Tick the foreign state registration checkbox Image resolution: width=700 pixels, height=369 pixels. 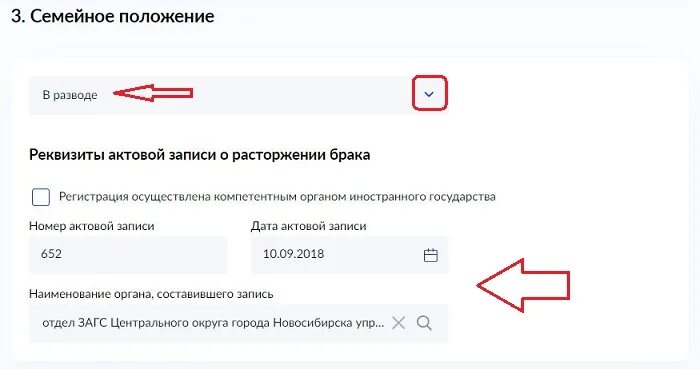pos(41,197)
